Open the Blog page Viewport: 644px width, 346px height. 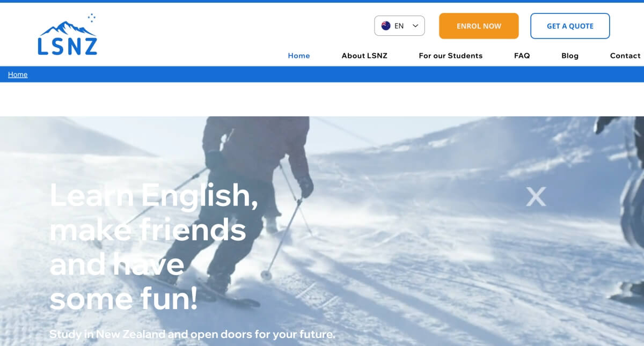570,56
